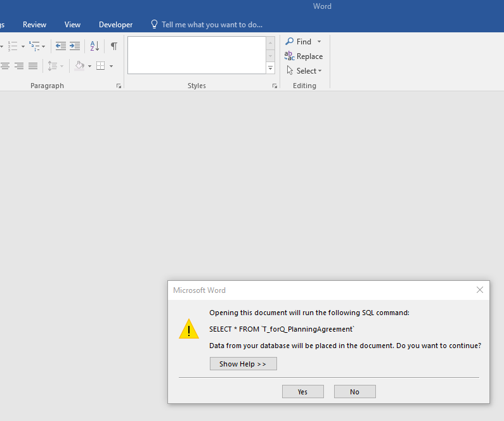Click the Tell me what you want search box
The width and height of the screenshot is (504, 421).
coord(207,25)
